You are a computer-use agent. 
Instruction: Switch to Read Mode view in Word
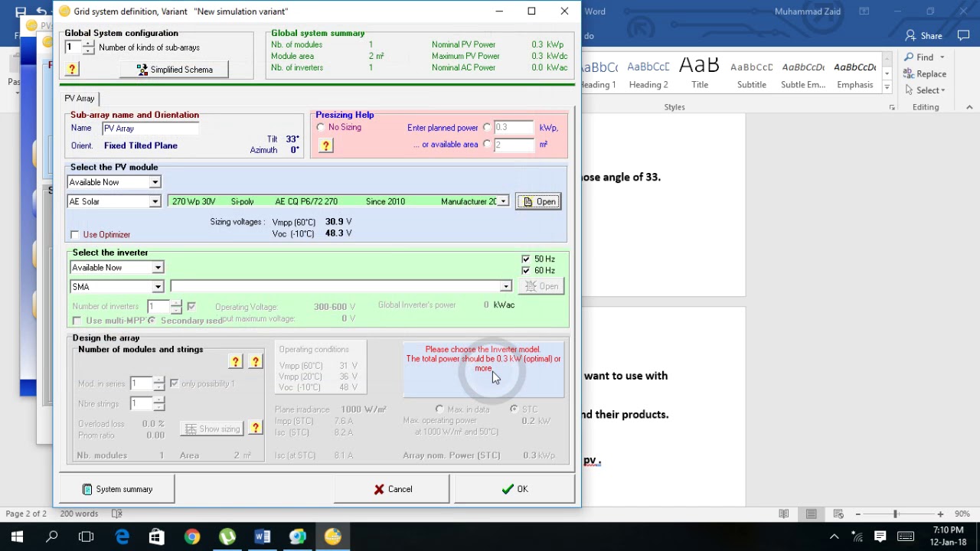(x=784, y=514)
